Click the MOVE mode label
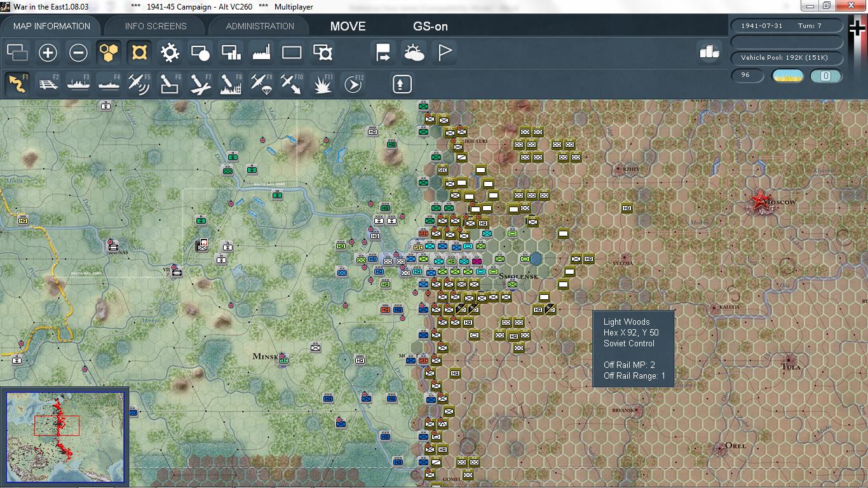This screenshot has width=868, height=488. pos(348,26)
